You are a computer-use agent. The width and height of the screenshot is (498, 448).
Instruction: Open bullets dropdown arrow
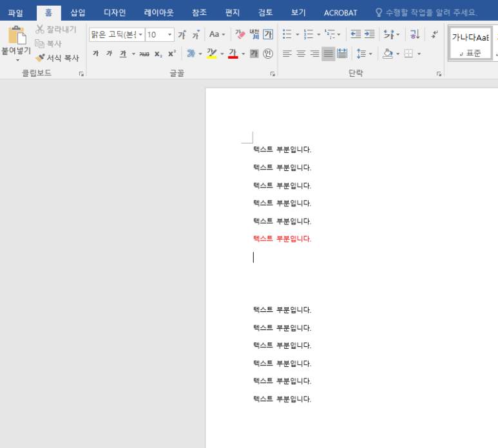[298, 34]
